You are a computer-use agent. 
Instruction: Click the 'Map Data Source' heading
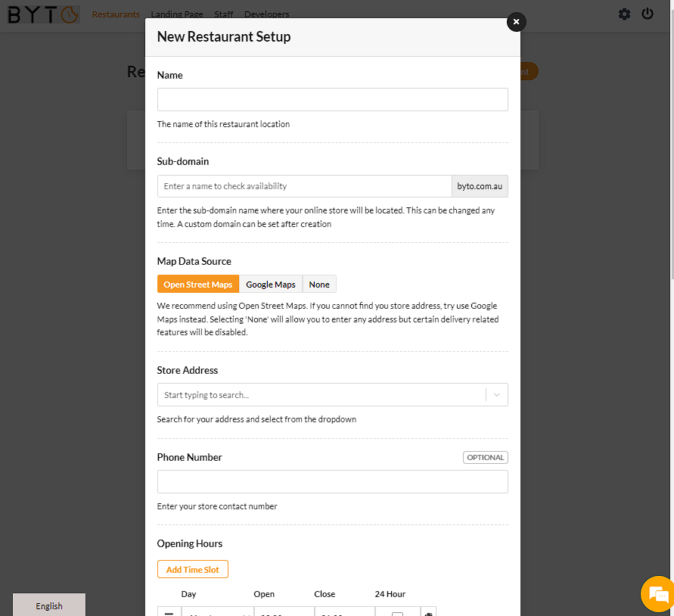tap(194, 261)
